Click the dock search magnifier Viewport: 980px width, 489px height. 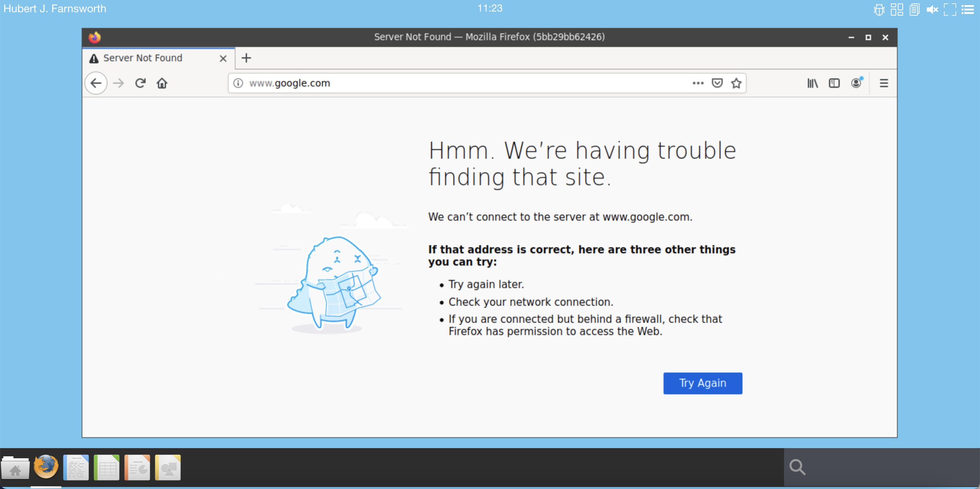pos(797,467)
